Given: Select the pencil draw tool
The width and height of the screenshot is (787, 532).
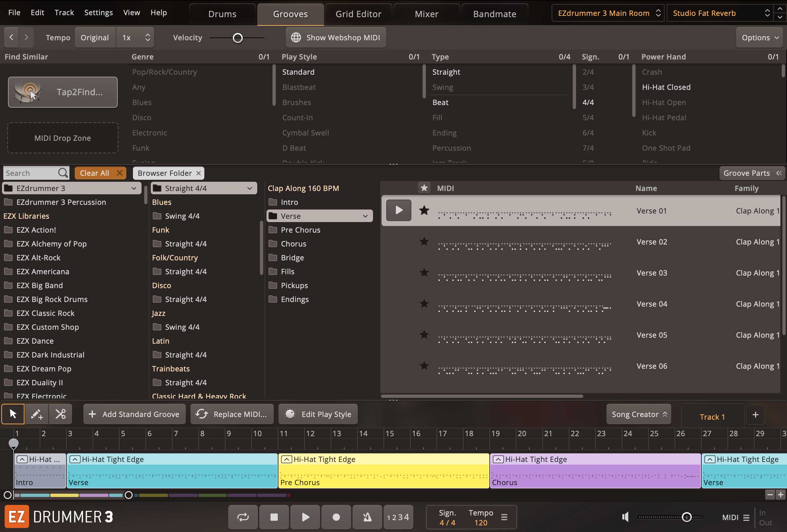Looking at the screenshot, I should (x=37, y=414).
